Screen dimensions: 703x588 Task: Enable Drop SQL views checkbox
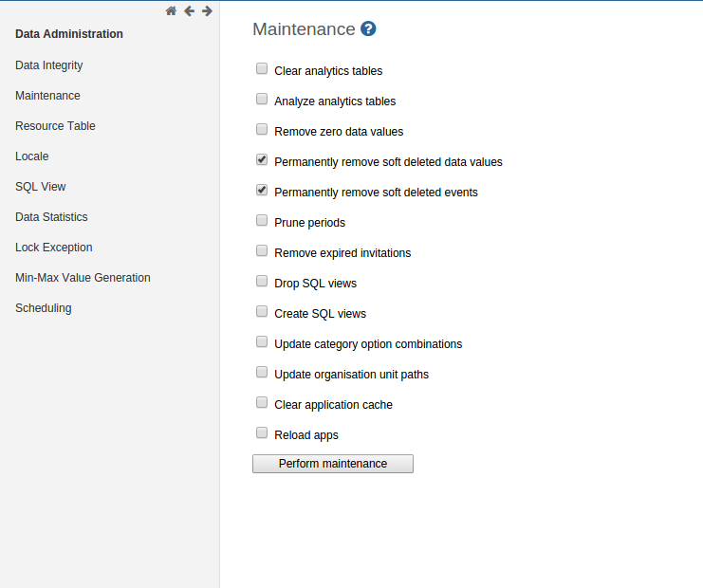[x=262, y=281]
